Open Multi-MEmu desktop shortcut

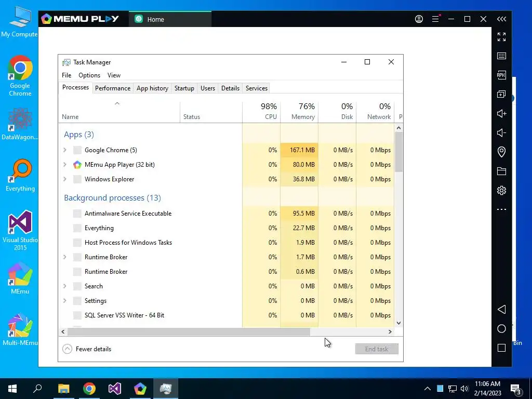click(x=20, y=329)
